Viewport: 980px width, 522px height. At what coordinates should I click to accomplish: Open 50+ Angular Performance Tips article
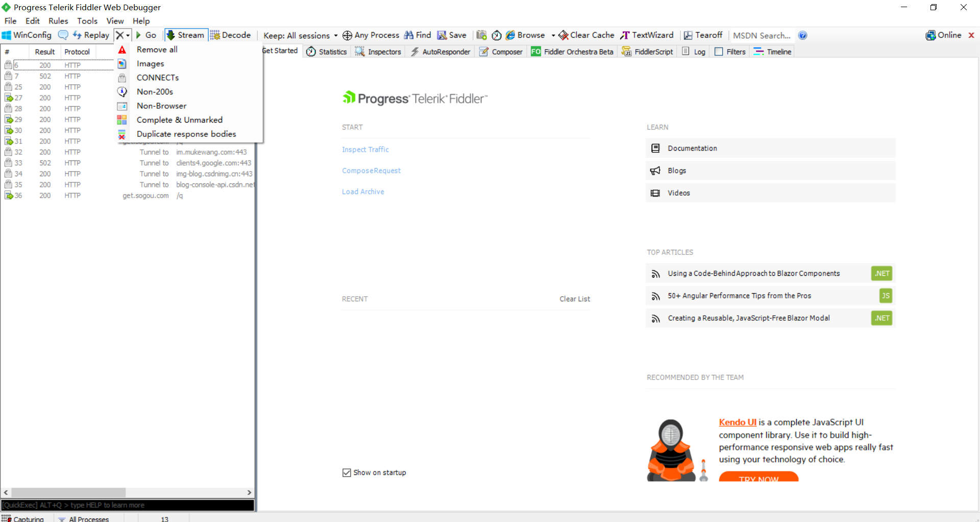(x=770, y=296)
